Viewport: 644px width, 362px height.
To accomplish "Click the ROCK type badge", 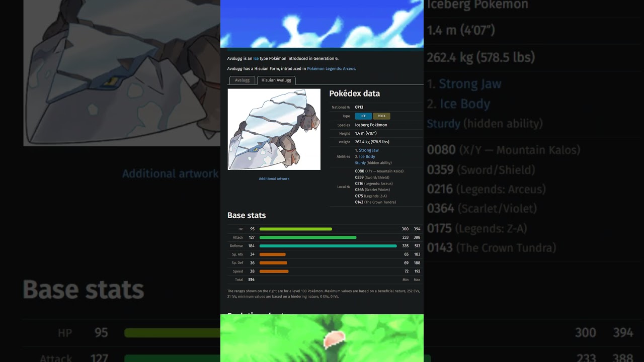I will pos(381,116).
